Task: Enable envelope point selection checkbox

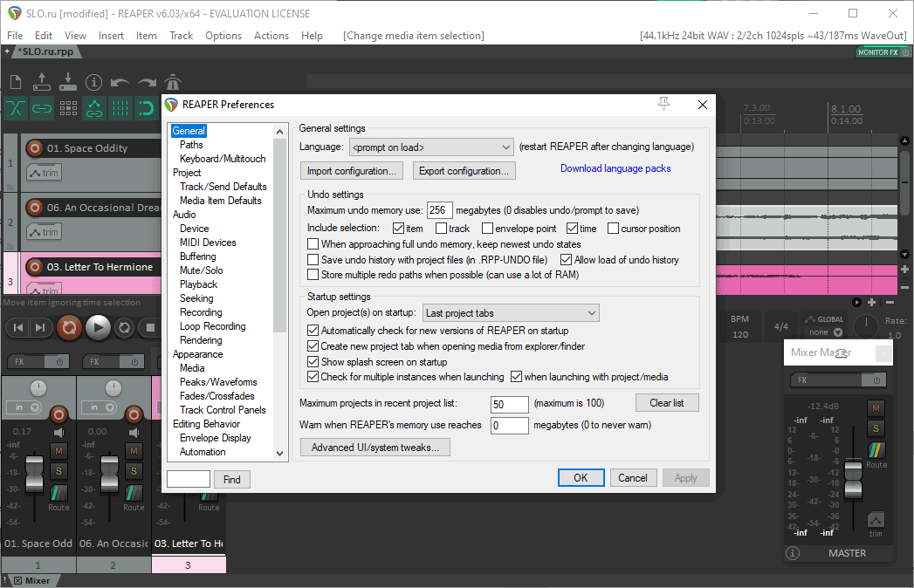Action: [488, 229]
